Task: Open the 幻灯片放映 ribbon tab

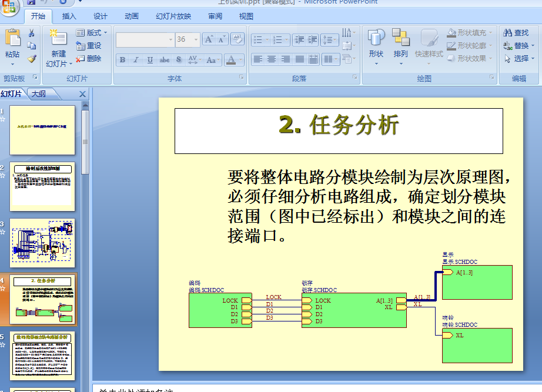Action: pyautogui.click(x=173, y=16)
